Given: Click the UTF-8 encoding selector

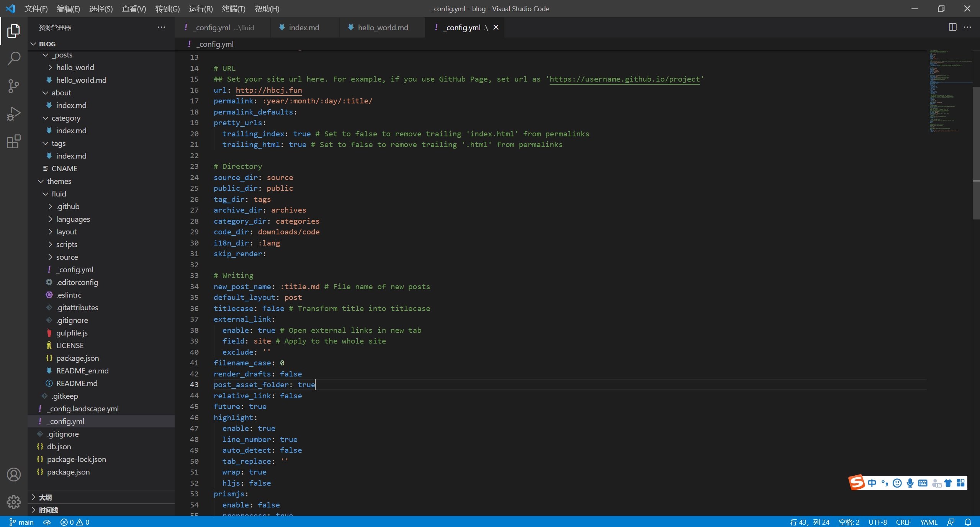Looking at the screenshot, I should [878, 522].
